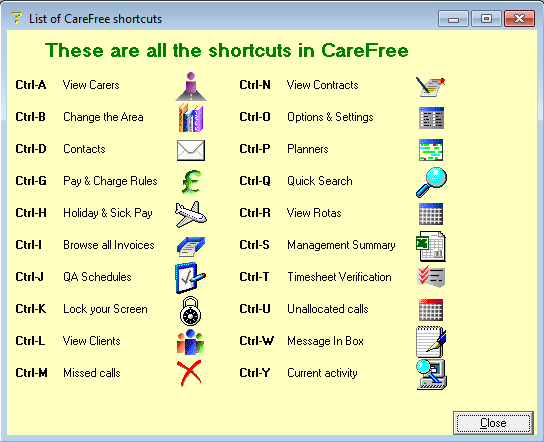The image size is (544, 442).
Task: Click the View Rotas label text
Action: click(x=314, y=213)
